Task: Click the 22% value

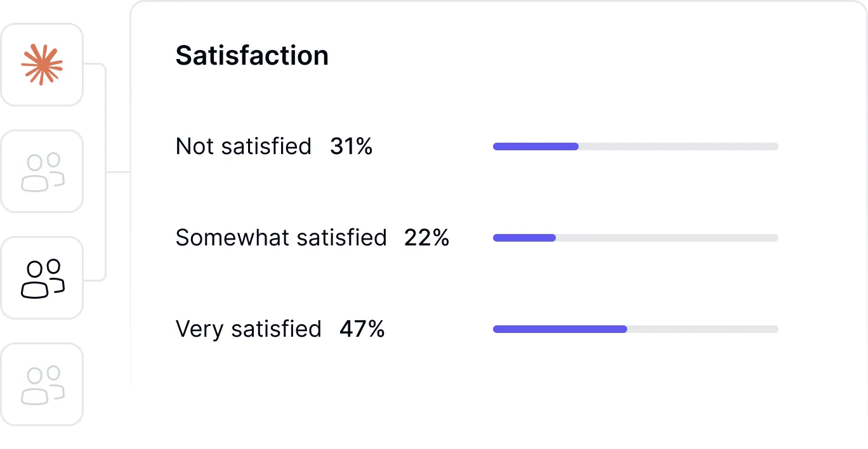Action: (x=426, y=238)
